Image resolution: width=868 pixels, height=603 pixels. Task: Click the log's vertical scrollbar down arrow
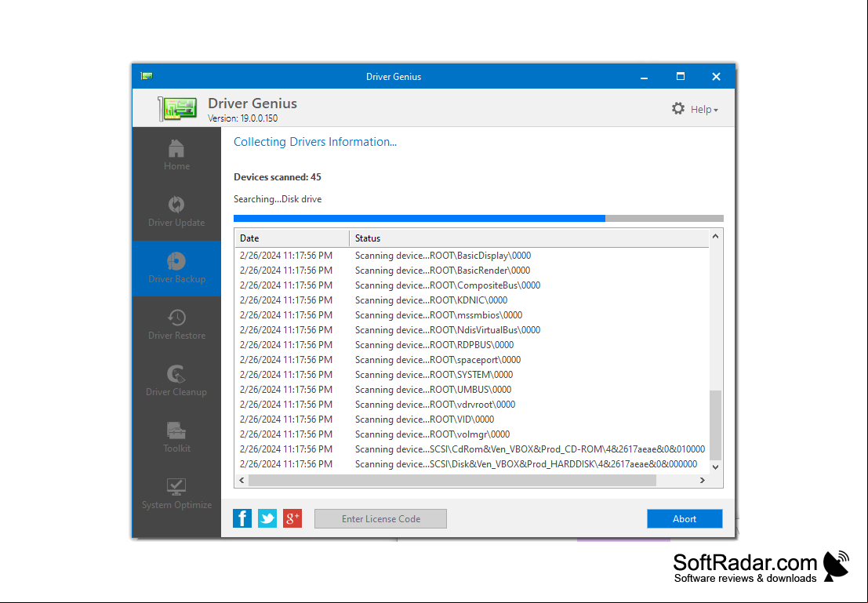(x=715, y=467)
